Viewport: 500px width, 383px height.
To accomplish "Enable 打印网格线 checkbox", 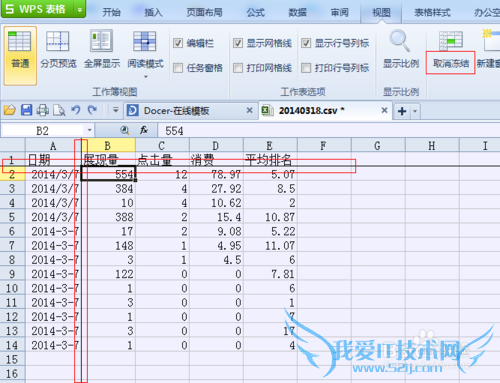I will click(x=238, y=68).
